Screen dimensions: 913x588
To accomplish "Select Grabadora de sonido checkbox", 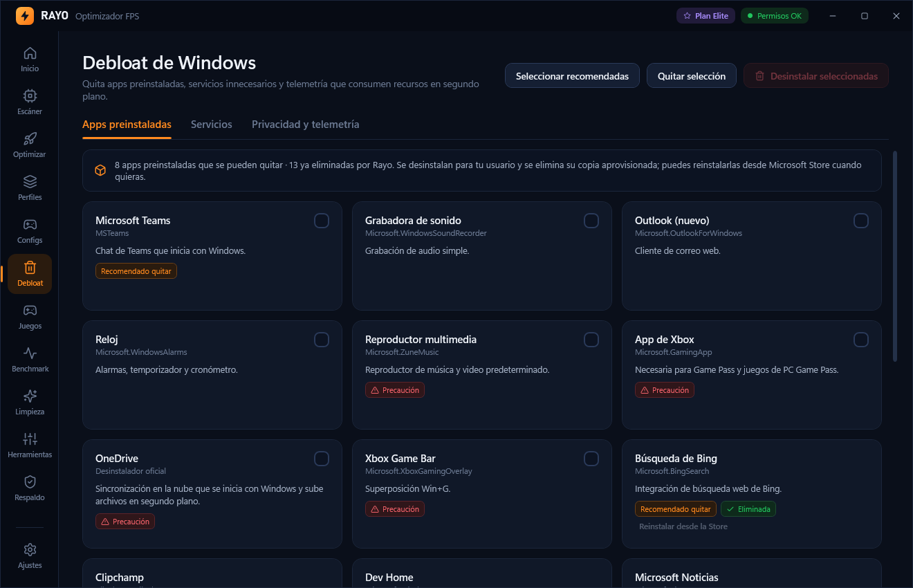I will (591, 221).
